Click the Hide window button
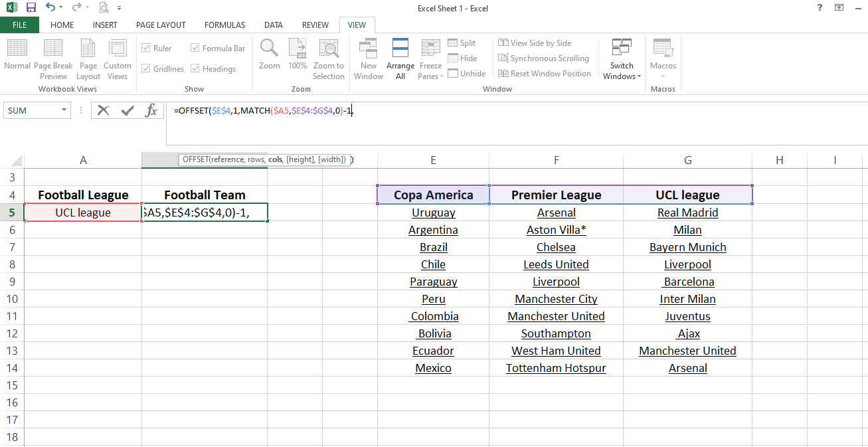The height and width of the screenshot is (447, 868). pos(462,58)
